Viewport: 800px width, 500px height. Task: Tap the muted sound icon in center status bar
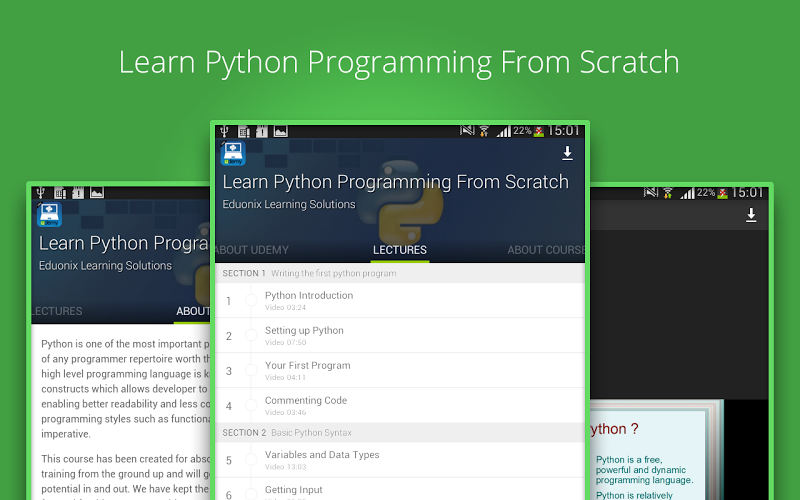click(467, 131)
